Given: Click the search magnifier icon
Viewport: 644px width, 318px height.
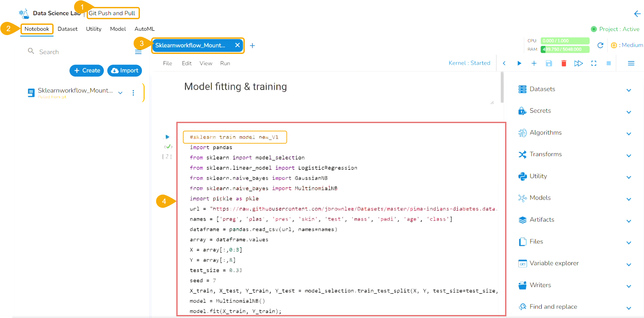Looking at the screenshot, I should point(31,51).
